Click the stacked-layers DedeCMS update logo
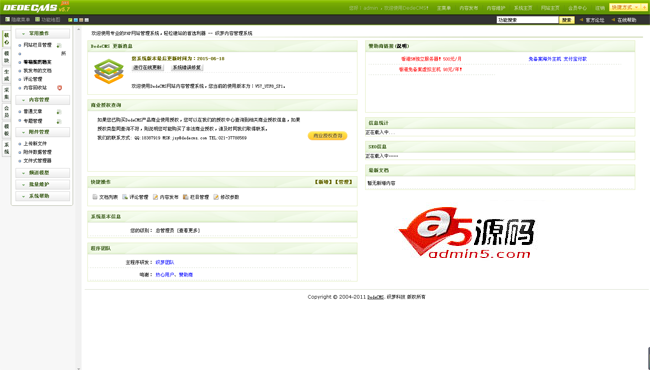650x370 pixels. click(x=109, y=71)
